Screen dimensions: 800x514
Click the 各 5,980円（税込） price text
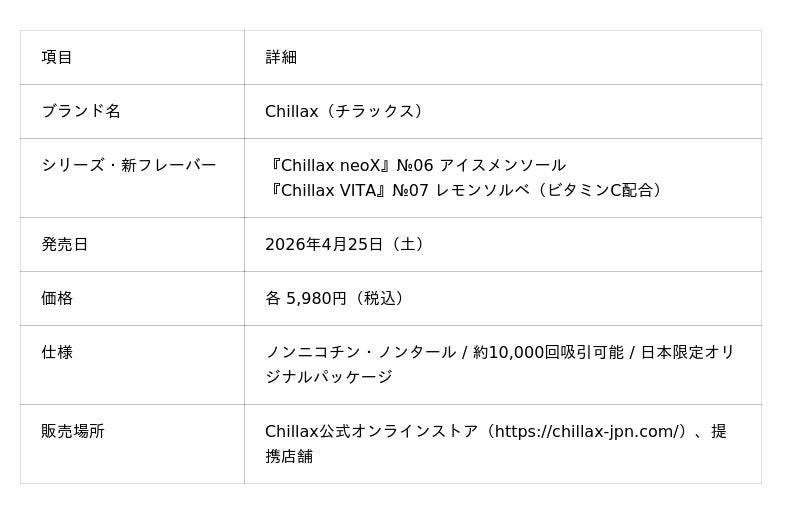337,298
